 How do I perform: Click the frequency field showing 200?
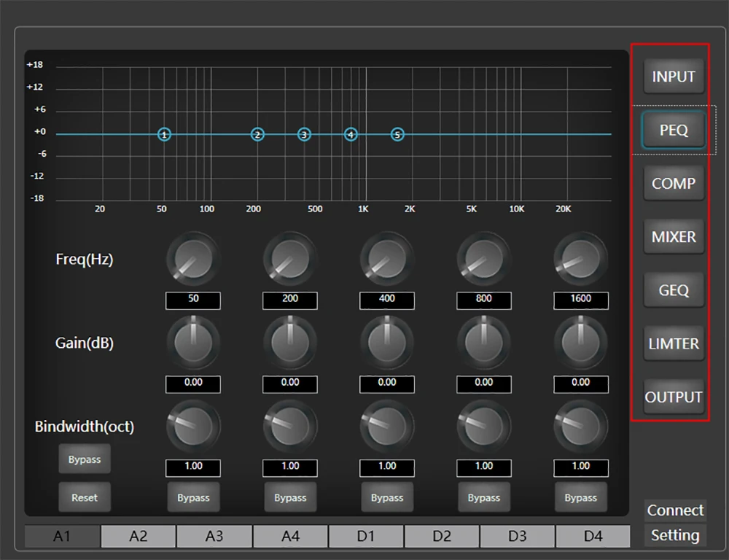[290, 300]
